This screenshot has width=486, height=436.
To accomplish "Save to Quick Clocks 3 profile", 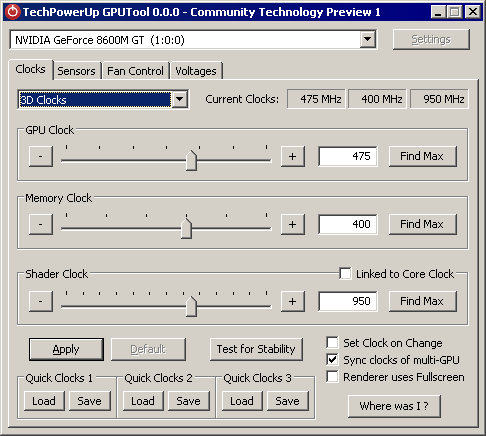I will coord(287,401).
